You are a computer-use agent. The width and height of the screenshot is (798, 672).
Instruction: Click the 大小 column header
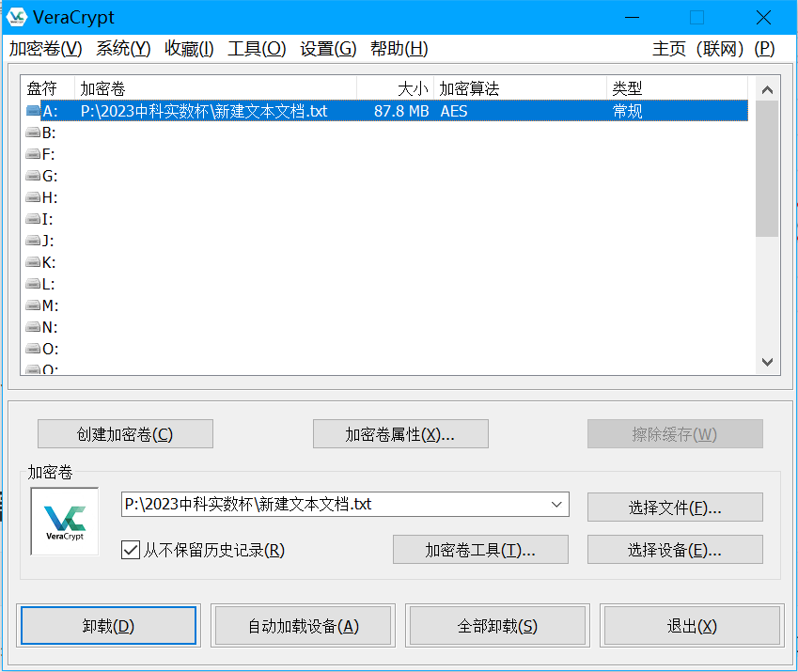pyautogui.click(x=396, y=88)
